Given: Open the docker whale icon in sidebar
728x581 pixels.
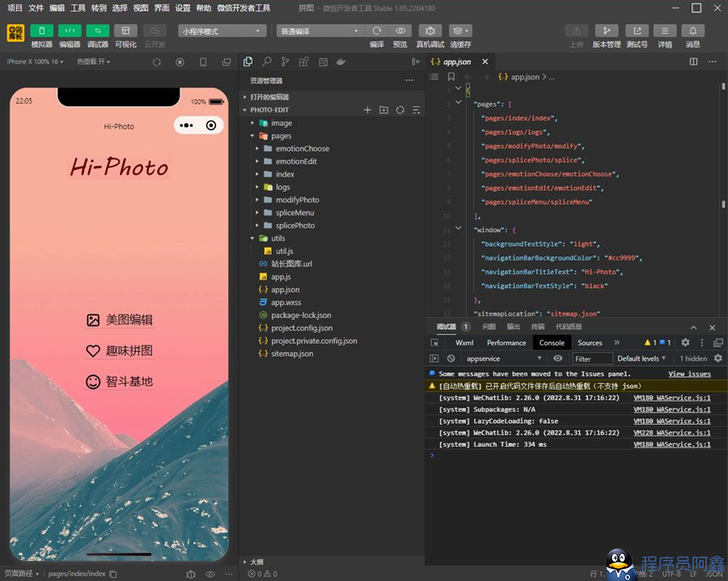Looking at the screenshot, I should click(341, 61).
